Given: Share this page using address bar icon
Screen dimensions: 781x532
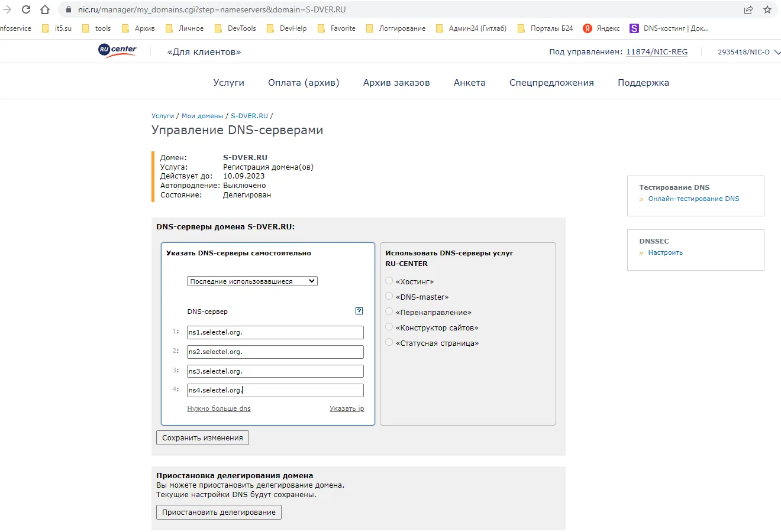Looking at the screenshot, I should click(x=748, y=9).
